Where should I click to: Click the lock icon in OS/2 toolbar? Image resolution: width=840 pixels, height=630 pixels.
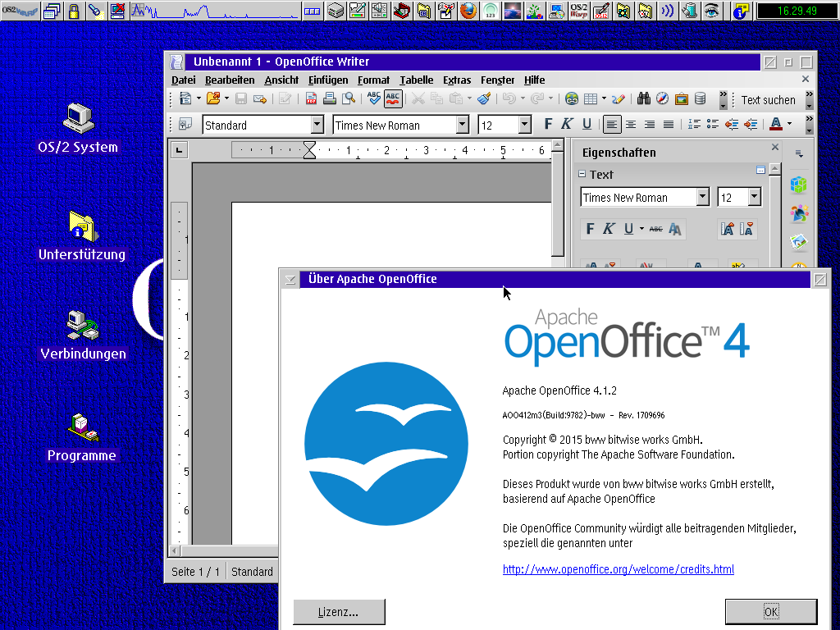tap(73, 11)
